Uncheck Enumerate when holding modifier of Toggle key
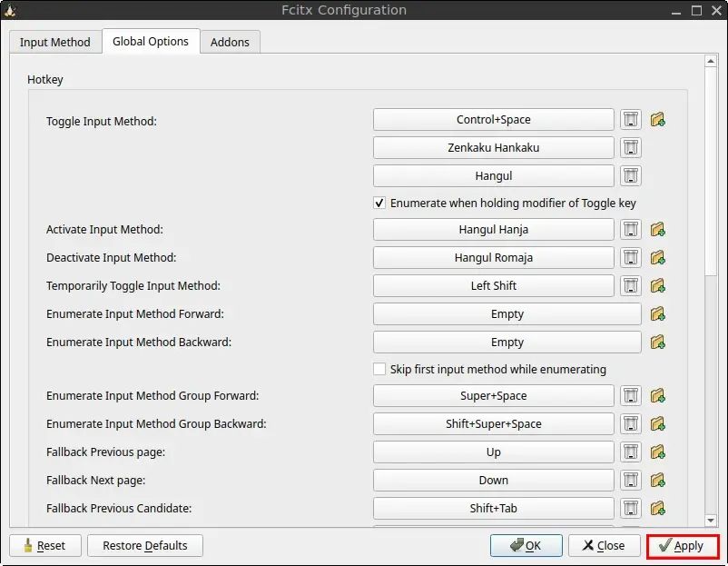Screen dimensions: 728x566 pyautogui.click(x=379, y=204)
